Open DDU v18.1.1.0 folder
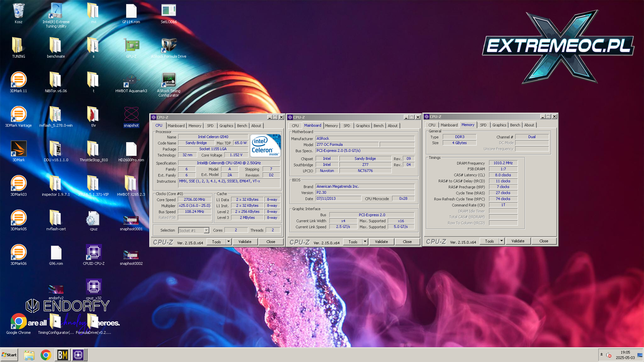 pyautogui.click(x=56, y=152)
